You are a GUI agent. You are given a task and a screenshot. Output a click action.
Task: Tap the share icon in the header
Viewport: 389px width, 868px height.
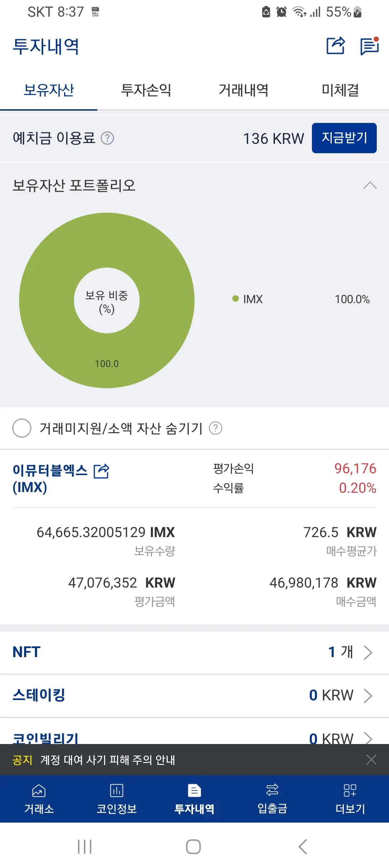pyautogui.click(x=335, y=46)
